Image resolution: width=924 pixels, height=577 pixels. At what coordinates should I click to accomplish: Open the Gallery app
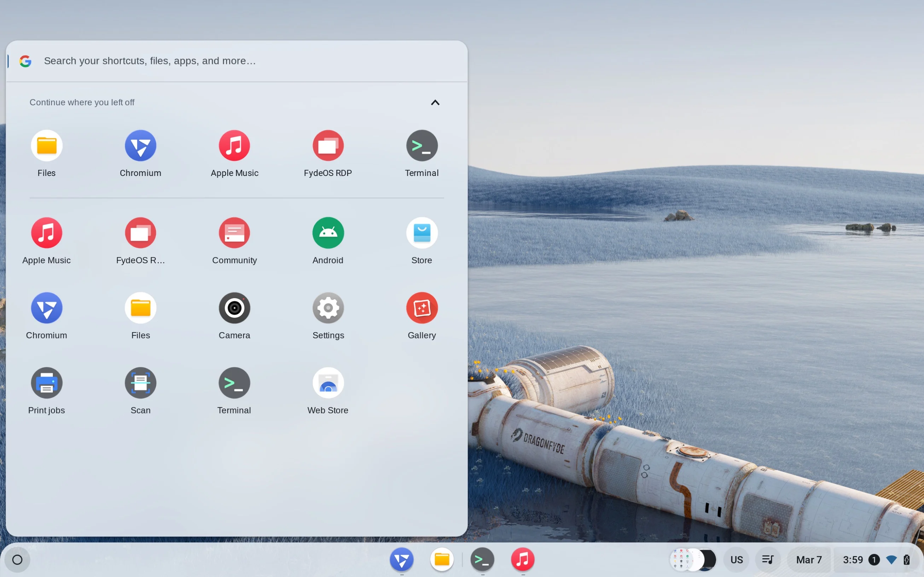click(x=422, y=308)
